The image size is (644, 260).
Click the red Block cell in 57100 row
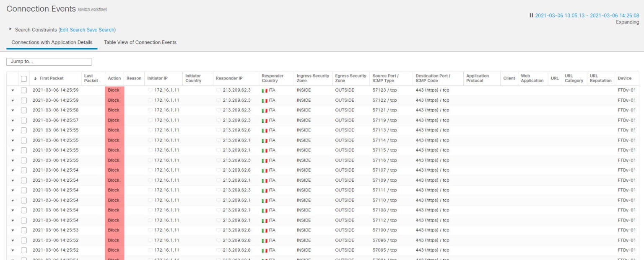pos(114,230)
